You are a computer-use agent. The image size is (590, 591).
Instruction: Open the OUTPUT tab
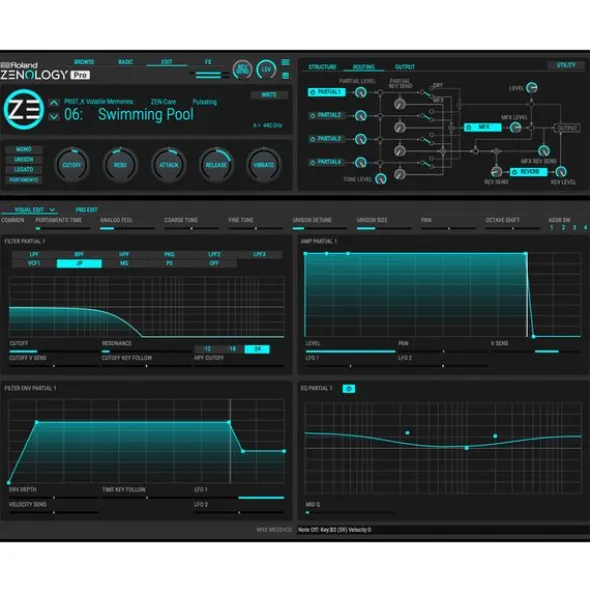click(x=405, y=67)
